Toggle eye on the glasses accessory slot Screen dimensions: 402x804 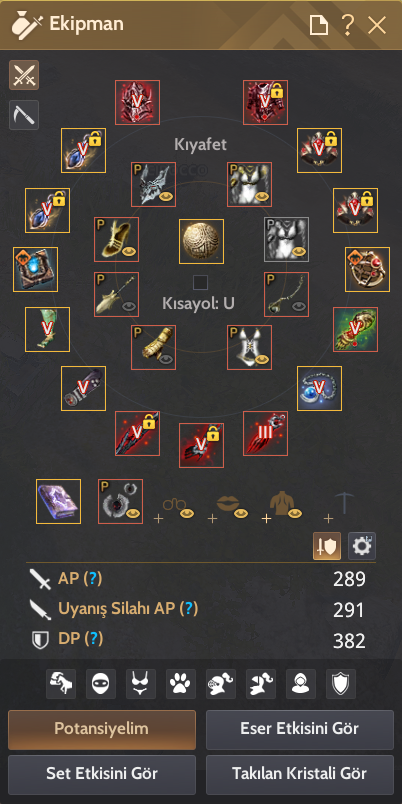point(187,513)
